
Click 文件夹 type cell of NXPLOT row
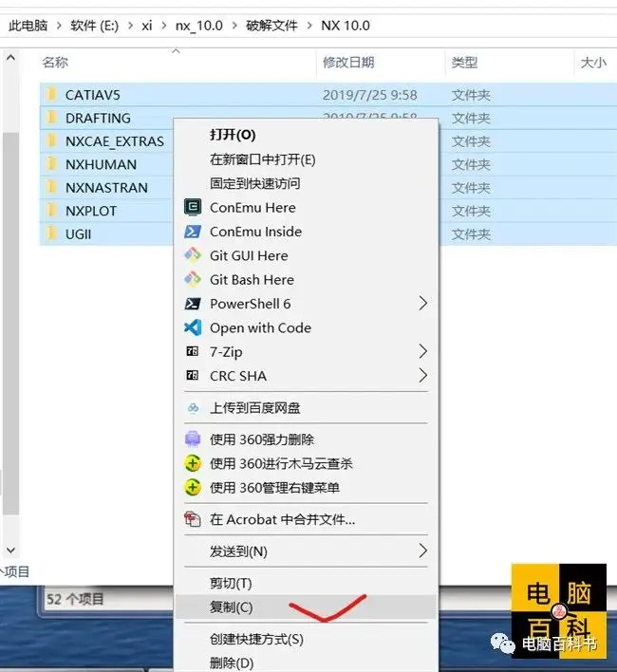tap(471, 211)
